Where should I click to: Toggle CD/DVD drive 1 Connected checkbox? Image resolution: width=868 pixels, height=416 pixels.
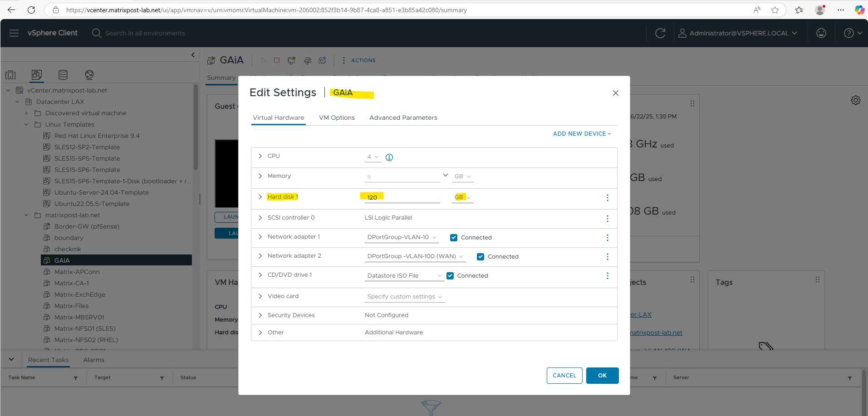(450, 276)
